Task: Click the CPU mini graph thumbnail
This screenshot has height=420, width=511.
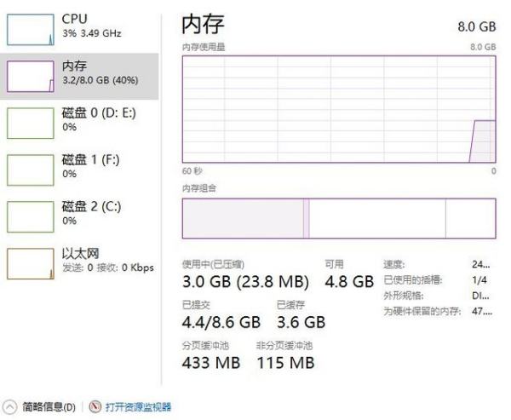Action: click(30, 30)
